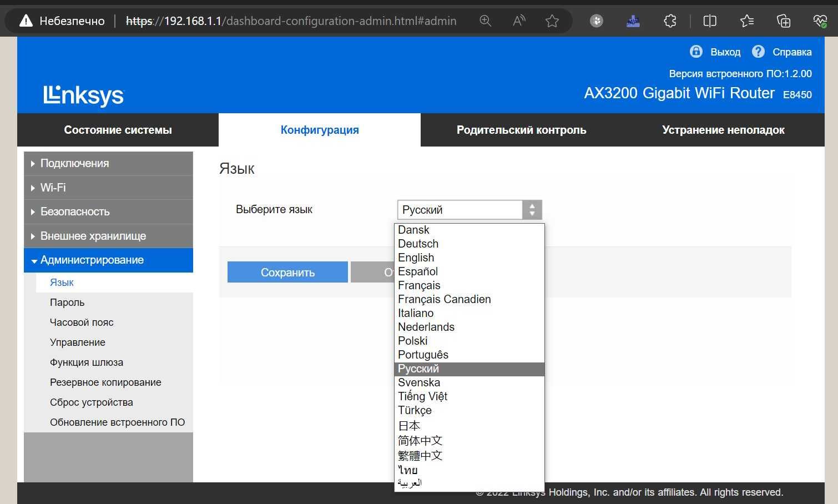Click the Linksys logo
Image resolution: width=838 pixels, height=504 pixels.
(x=84, y=95)
